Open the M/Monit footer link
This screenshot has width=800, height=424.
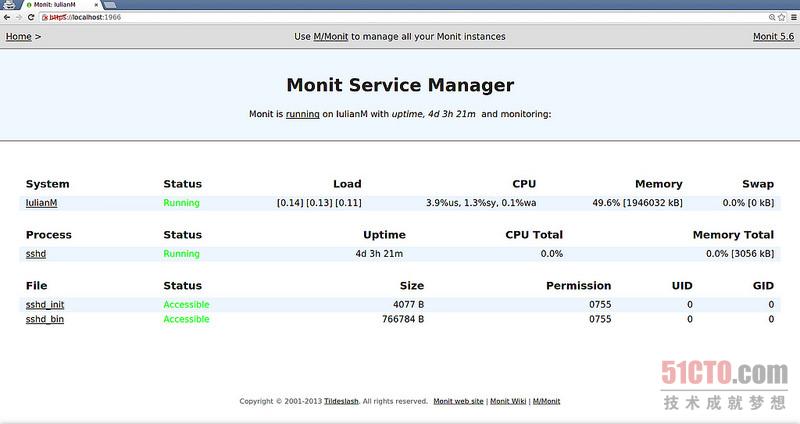click(546, 401)
